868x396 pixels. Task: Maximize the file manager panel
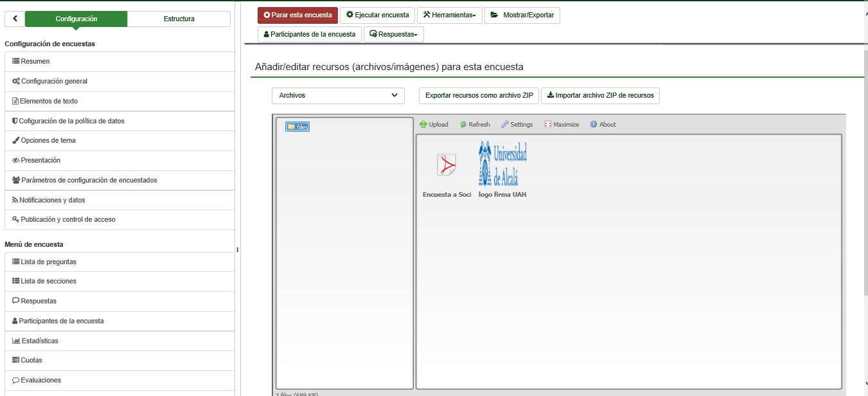562,125
